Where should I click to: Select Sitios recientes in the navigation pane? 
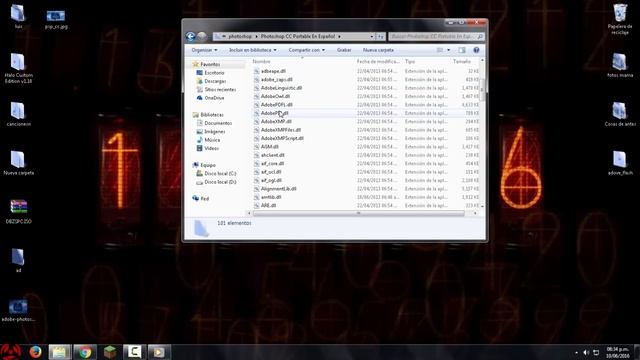click(216, 89)
